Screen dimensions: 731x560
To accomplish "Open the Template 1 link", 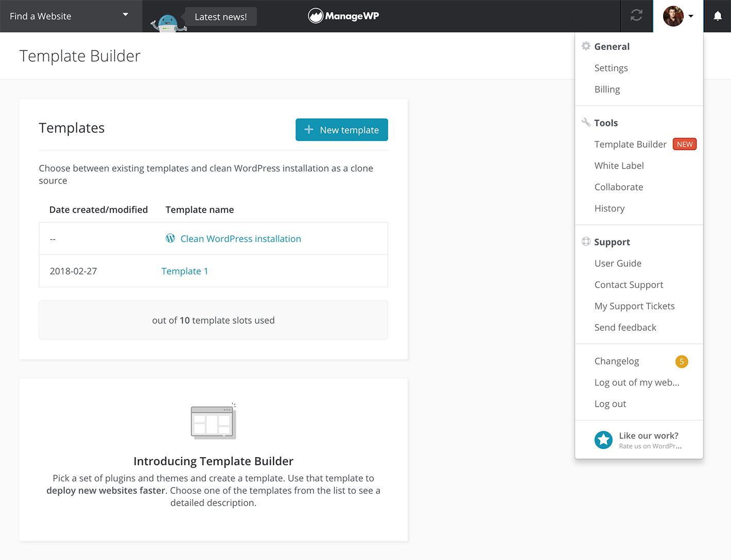I will coord(184,271).
